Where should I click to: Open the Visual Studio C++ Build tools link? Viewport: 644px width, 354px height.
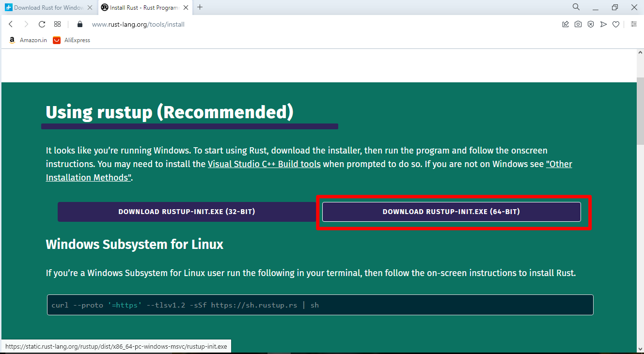tap(264, 164)
